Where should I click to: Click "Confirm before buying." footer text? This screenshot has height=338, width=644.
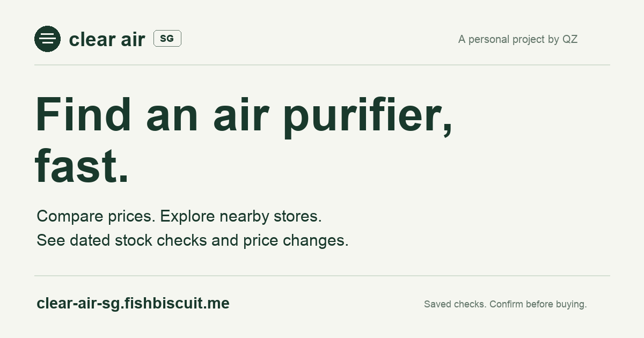pyautogui.click(x=538, y=304)
